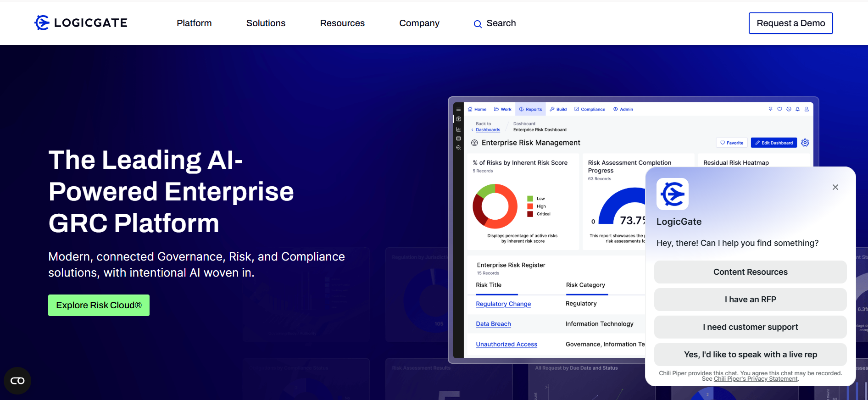Click the bar chart icon in the dark sidebar
The width and height of the screenshot is (868, 400).
pyautogui.click(x=458, y=129)
